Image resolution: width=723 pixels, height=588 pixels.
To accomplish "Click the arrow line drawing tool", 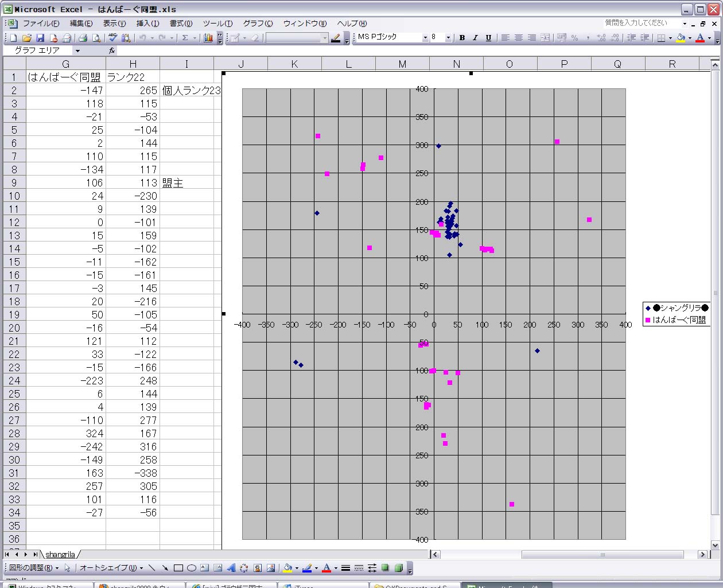I will pyautogui.click(x=165, y=568).
